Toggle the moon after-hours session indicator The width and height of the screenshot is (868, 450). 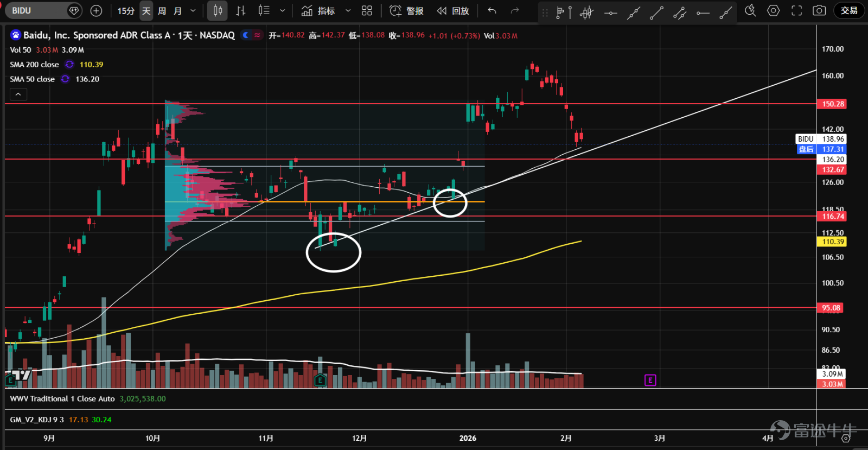[x=246, y=35]
